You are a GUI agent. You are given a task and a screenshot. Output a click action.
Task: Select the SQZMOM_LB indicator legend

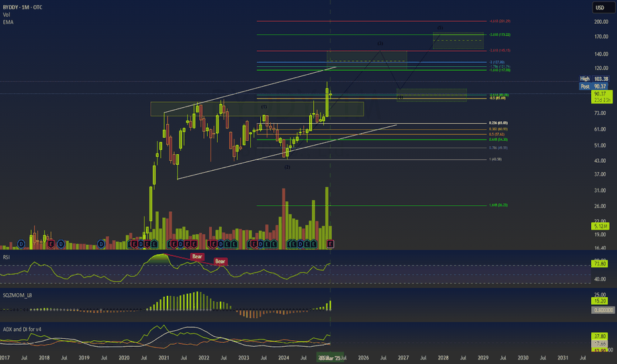pos(17,295)
